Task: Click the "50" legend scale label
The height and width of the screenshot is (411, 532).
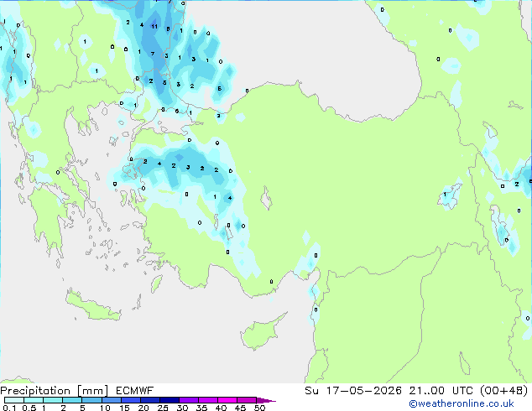Action: [259, 408]
